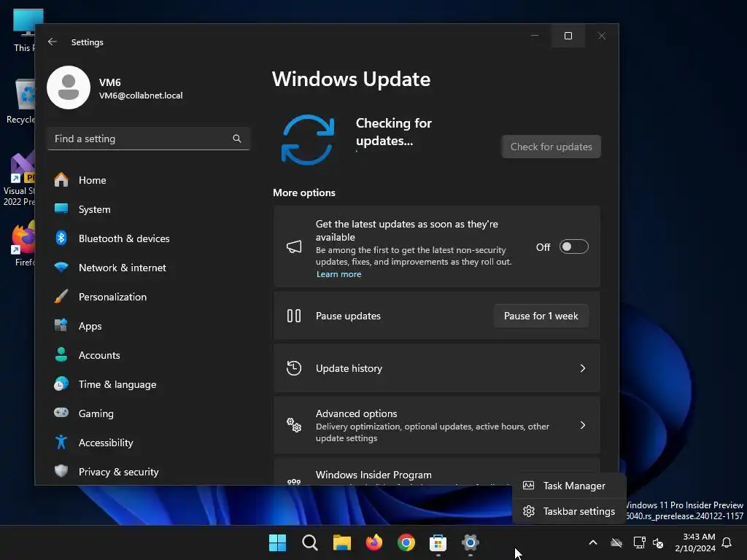Image resolution: width=747 pixels, height=560 pixels.
Task: Click Check for updates button
Action: (551, 147)
